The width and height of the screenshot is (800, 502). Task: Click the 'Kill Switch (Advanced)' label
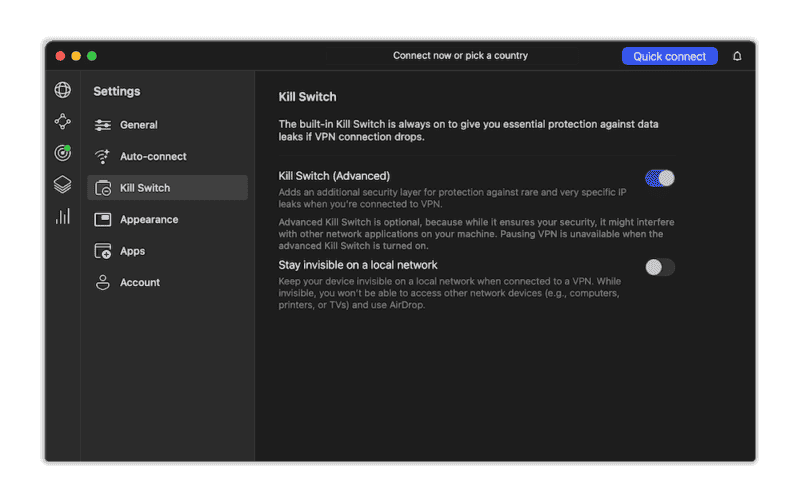pyautogui.click(x=334, y=176)
